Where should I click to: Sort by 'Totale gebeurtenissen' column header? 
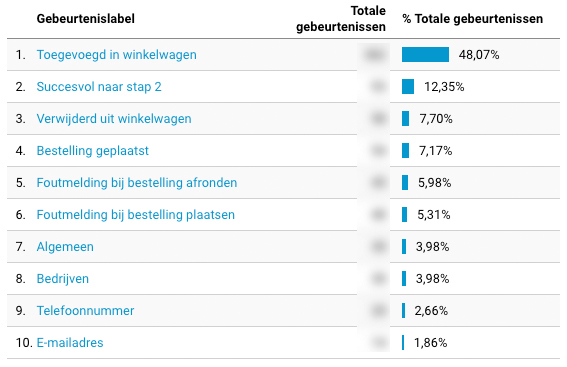(341, 19)
